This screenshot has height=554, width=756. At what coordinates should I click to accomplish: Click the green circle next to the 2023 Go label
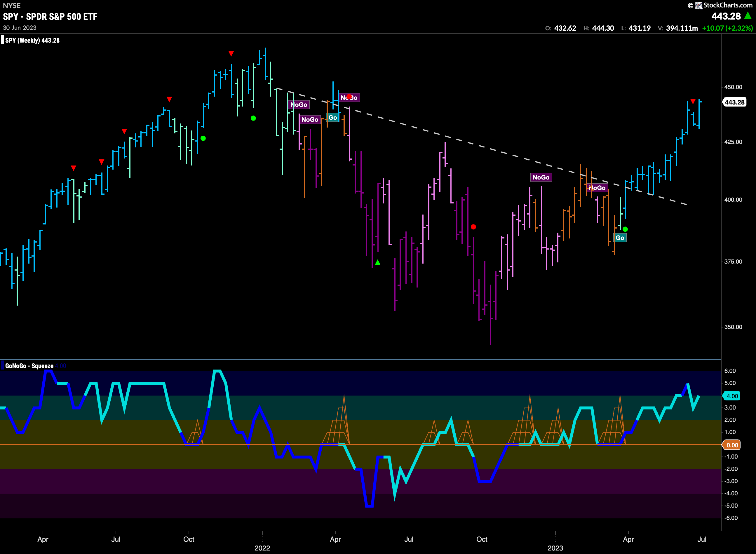(x=625, y=229)
